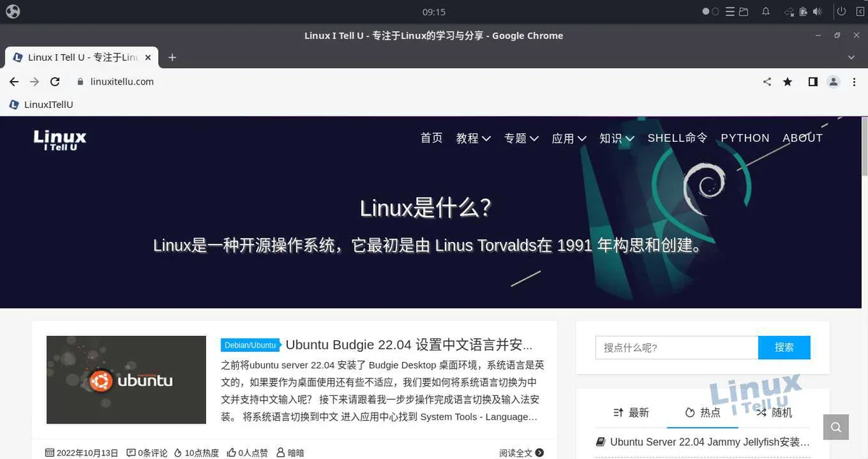Open the tab search dropdown chevron
Screen dimensions: 868x459
tap(851, 57)
